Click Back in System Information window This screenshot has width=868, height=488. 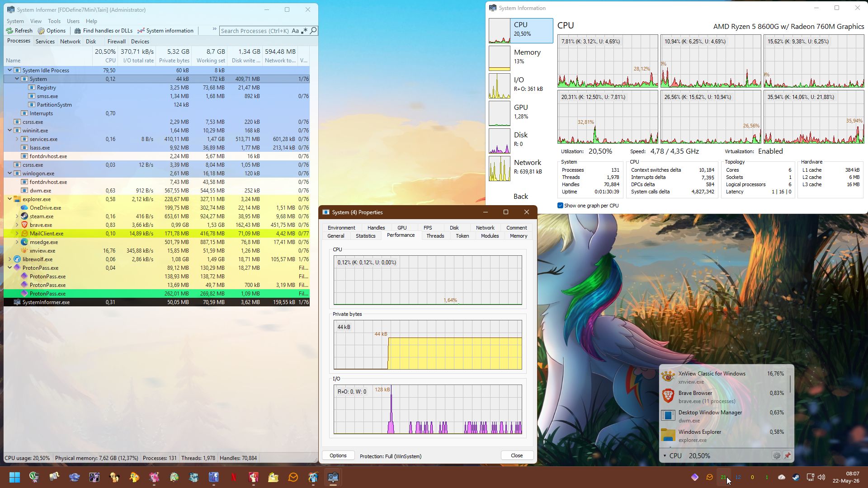click(520, 196)
